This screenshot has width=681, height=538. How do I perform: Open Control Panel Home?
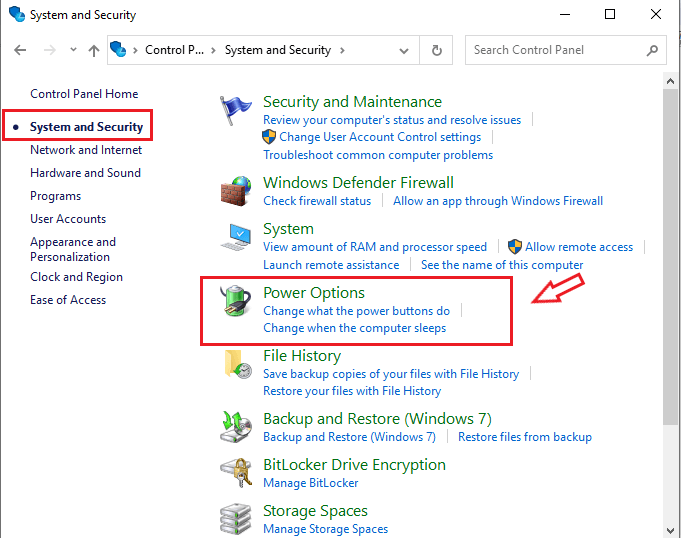[x=84, y=94]
